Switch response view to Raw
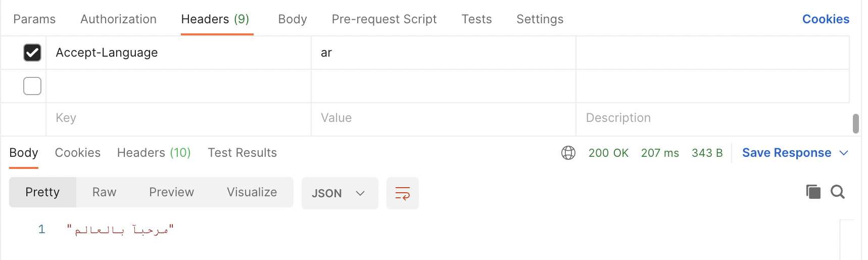 (x=104, y=192)
